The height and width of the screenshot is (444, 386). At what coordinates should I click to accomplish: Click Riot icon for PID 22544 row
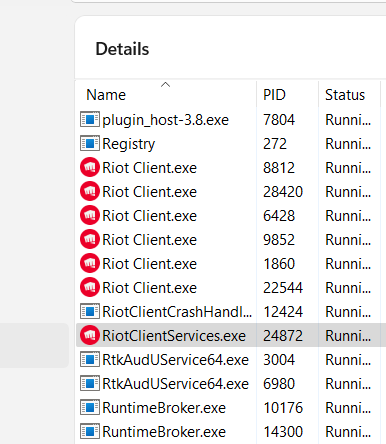[x=90, y=287]
